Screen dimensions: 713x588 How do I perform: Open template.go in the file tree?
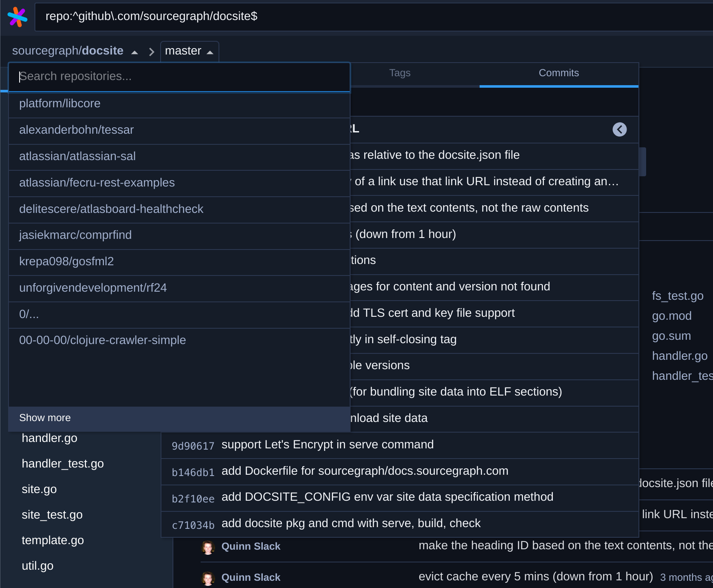[x=53, y=540]
